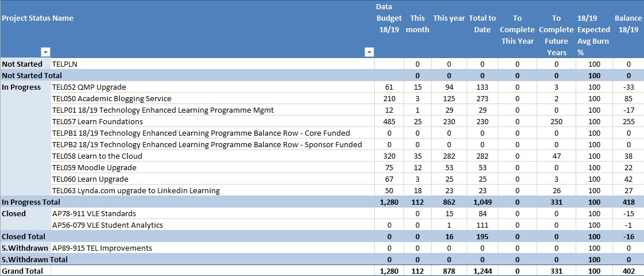The image size is (644, 276).
Task: Click the Balance 18/19 column header
Action: pos(628,24)
